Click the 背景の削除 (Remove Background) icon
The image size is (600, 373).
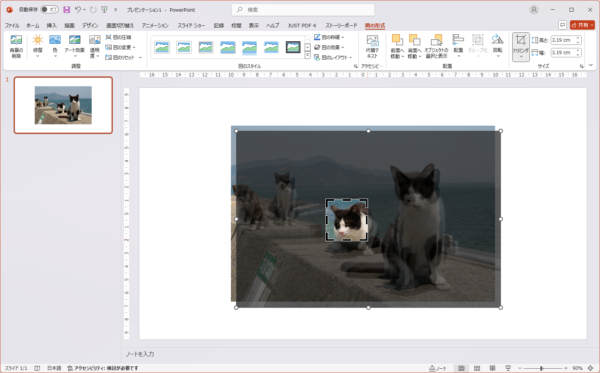point(16,40)
